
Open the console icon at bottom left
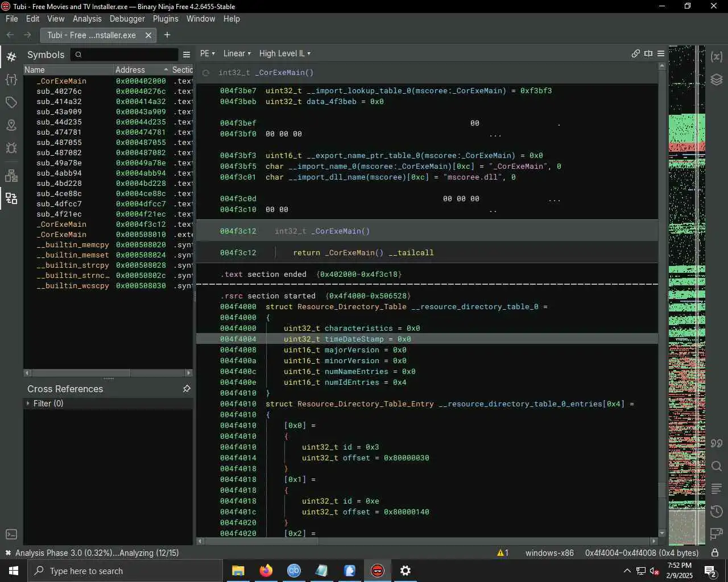(x=11, y=534)
